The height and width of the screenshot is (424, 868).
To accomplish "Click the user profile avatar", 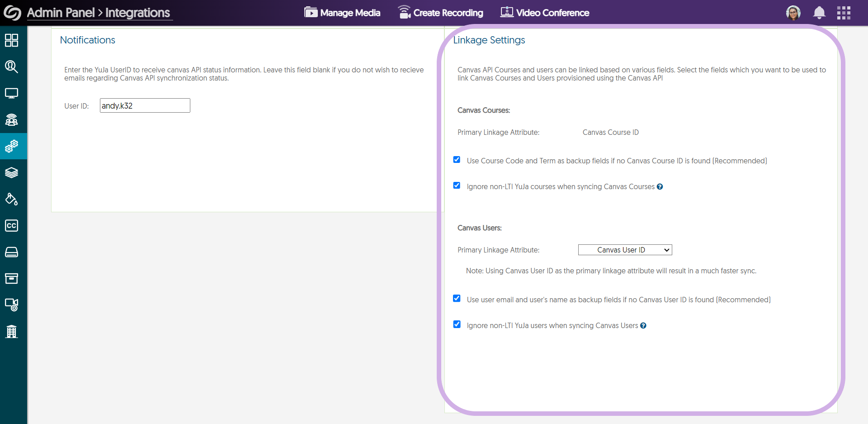I will tap(793, 13).
